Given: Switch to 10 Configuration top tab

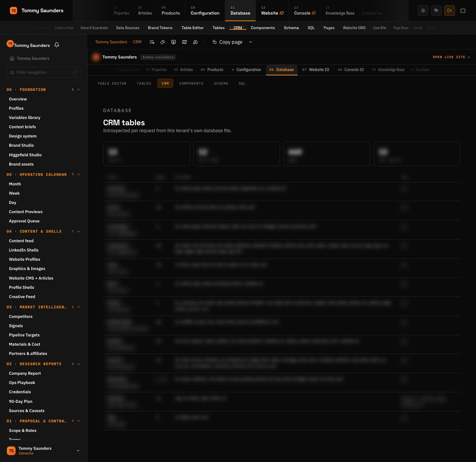Looking at the screenshot, I should (x=205, y=11).
